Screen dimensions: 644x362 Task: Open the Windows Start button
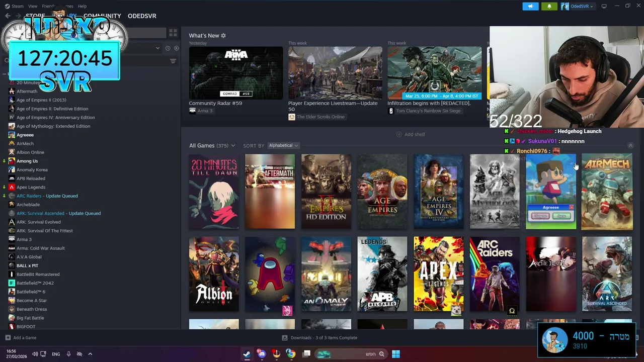(396, 354)
